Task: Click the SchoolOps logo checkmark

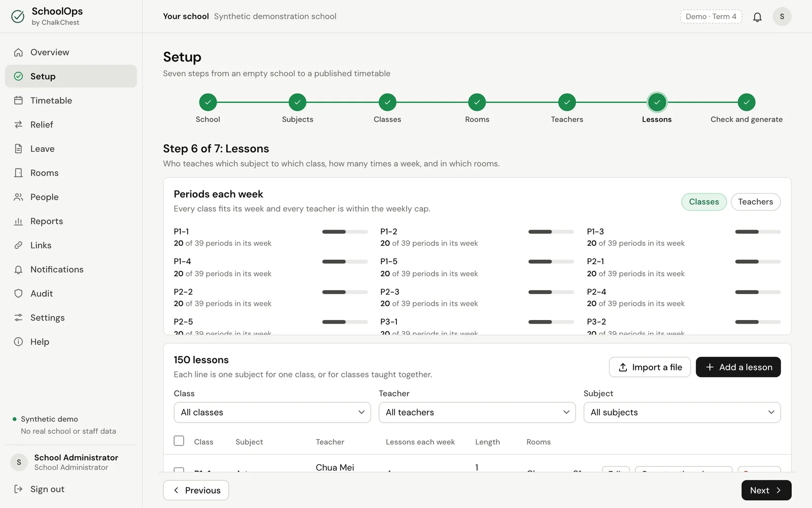Action: 18,17
